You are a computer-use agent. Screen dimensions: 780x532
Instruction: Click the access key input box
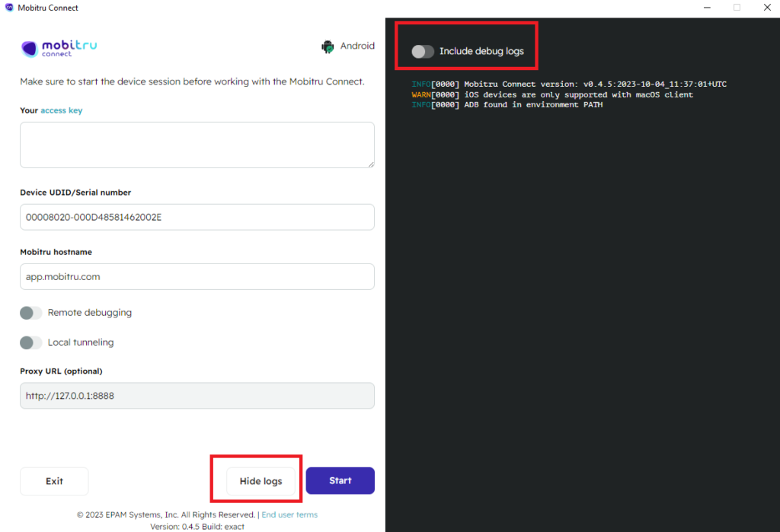pos(197,145)
